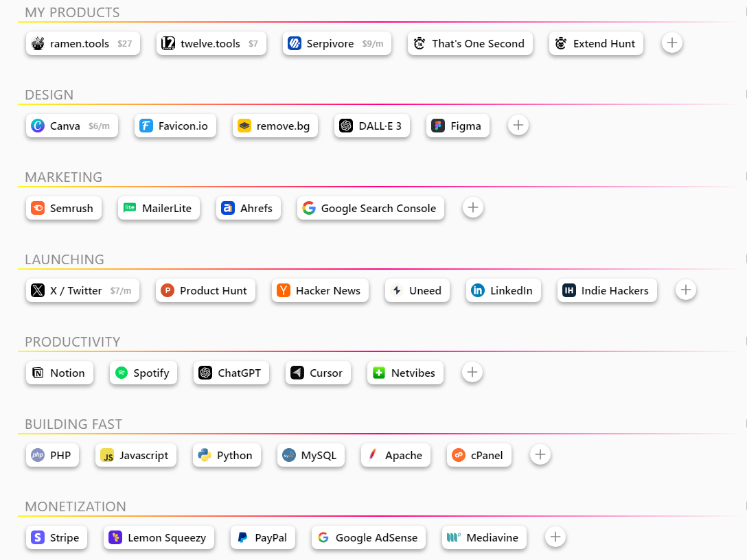
Task: Select the Building Fast section heading
Action: pos(73,424)
